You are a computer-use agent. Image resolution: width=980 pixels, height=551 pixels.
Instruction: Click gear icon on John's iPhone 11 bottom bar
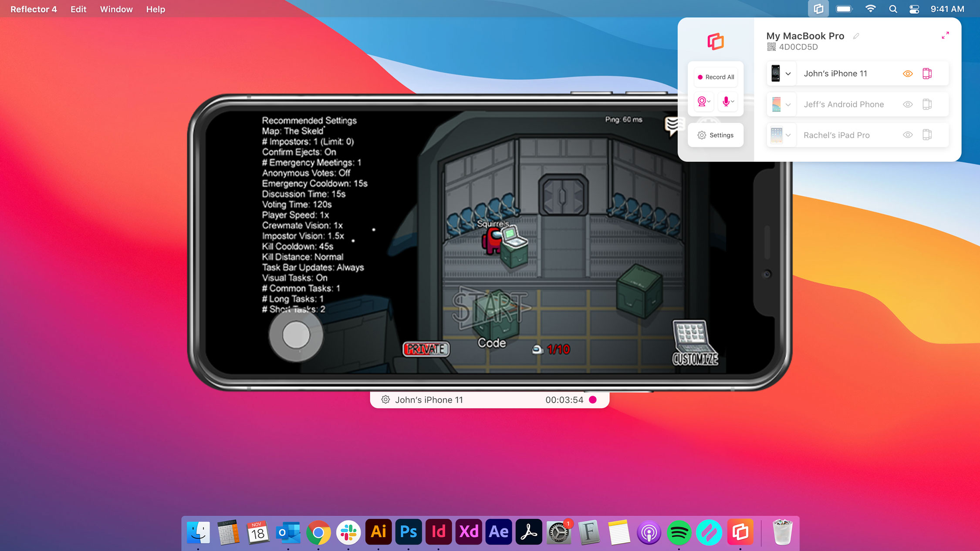pos(385,400)
